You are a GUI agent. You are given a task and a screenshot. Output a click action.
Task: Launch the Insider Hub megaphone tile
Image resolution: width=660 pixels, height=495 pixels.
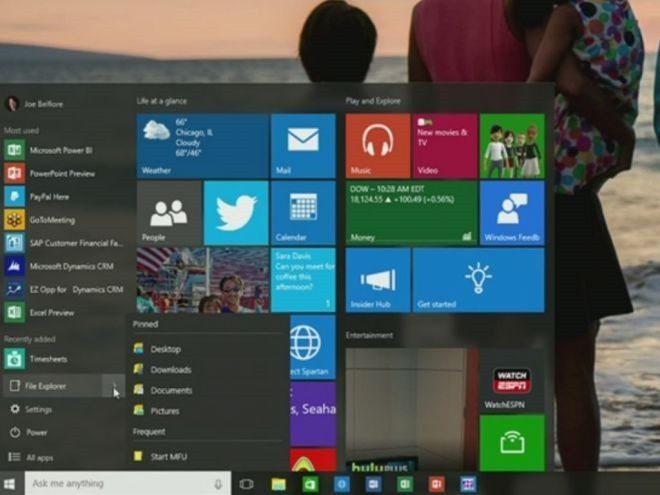377,280
